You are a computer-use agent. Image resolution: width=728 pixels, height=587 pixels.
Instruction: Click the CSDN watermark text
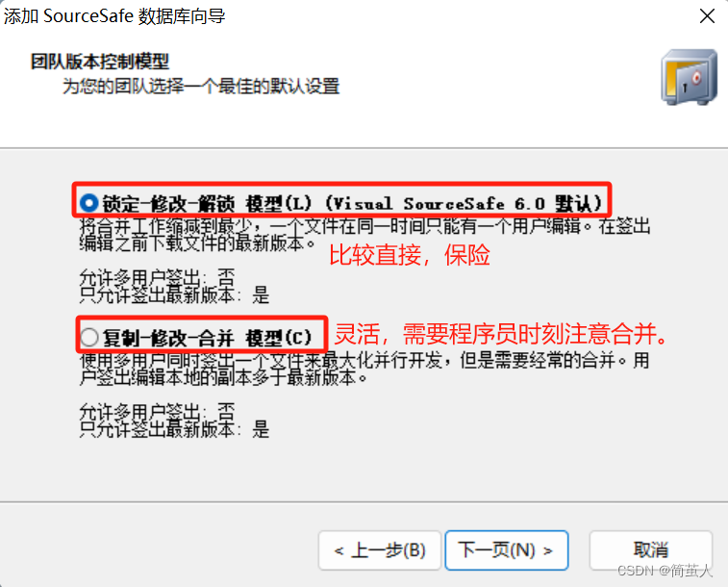[665, 571]
